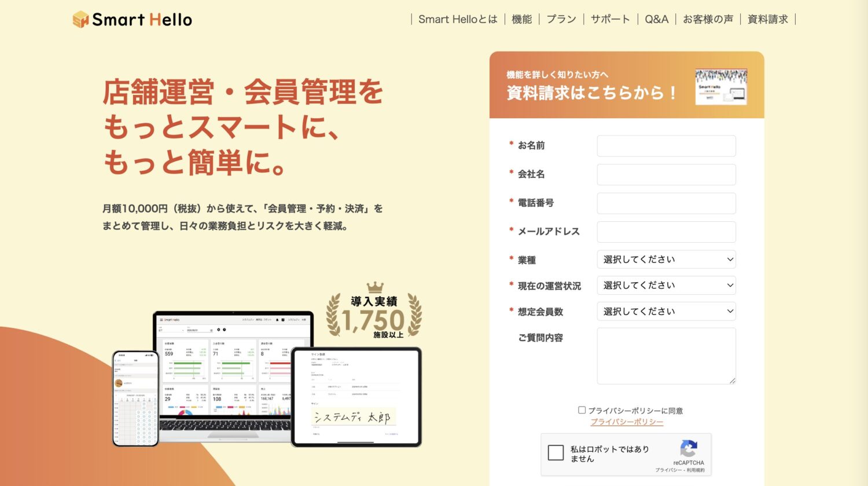Check the プライバシーポリシーに同意 checkbox
The width and height of the screenshot is (868, 486).
[582, 410]
